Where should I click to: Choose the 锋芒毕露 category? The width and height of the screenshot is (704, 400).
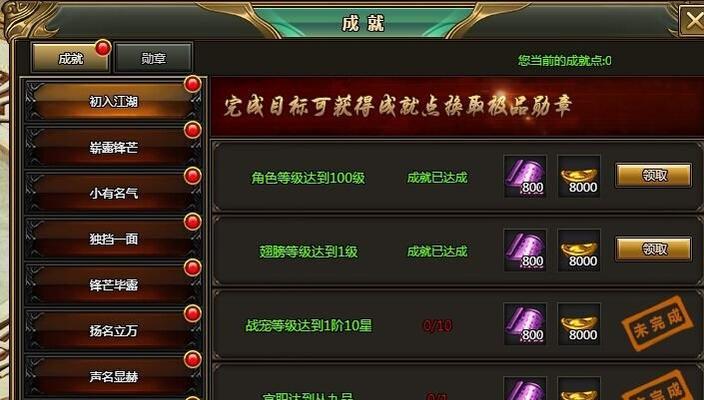(113, 285)
